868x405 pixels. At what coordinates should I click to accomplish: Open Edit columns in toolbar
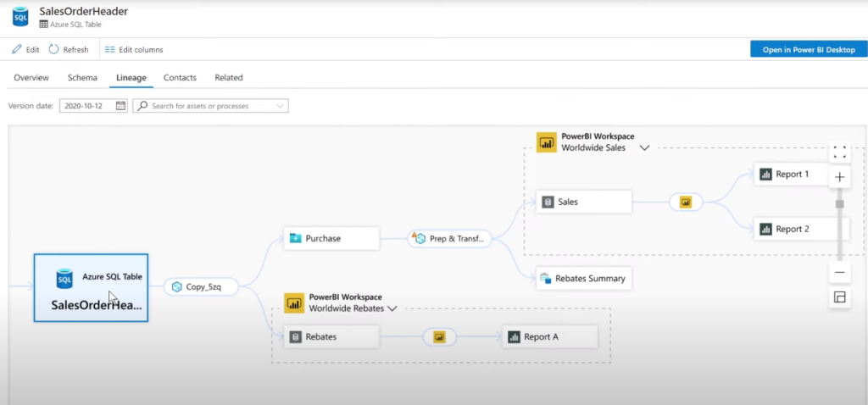pyautogui.click(x=134, y=49)
